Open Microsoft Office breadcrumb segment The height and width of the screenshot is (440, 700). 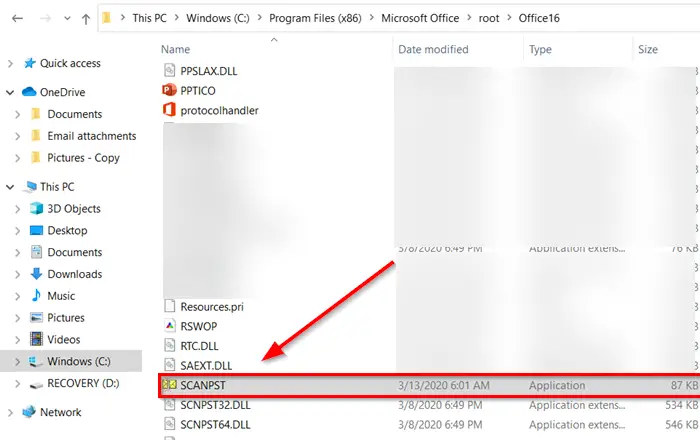coord(420,18)
